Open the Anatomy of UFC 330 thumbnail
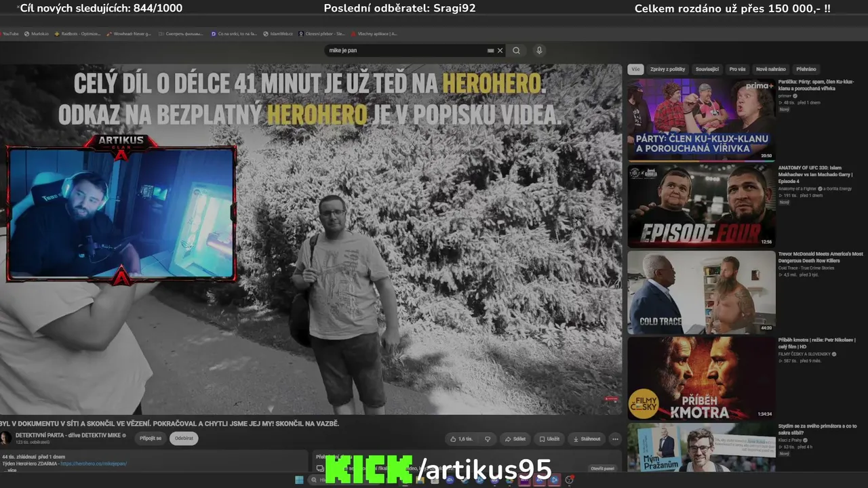The image size is (868, 488). point(701,205)
